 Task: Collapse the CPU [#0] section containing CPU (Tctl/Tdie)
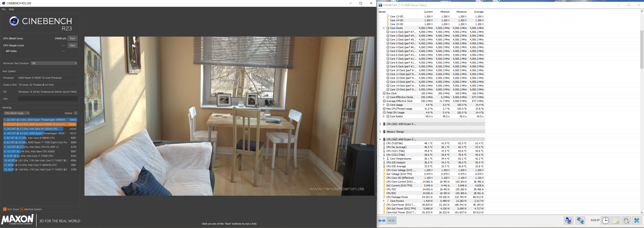coord(380,139)
